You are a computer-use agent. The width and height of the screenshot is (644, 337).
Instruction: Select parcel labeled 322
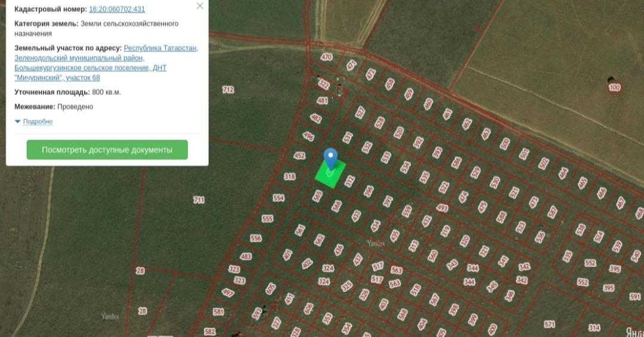pyautogui.click(x=324, y=85)
